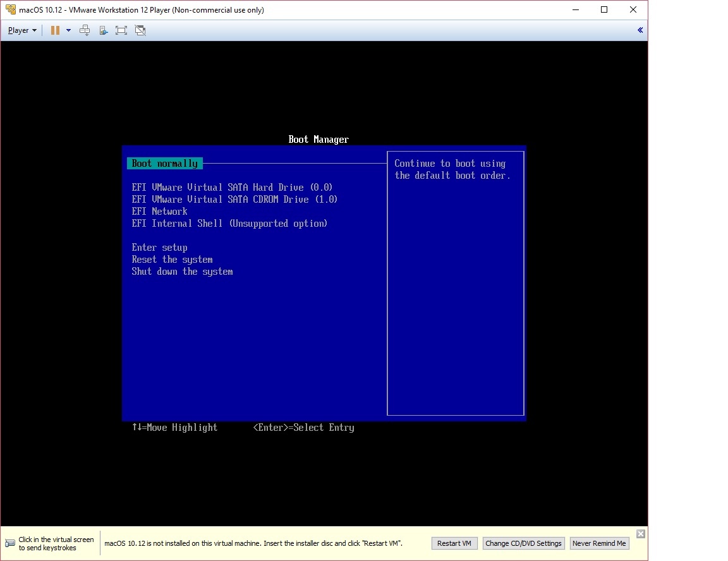The height and width of the screenshot is (561, 728).
Task: Maximize the VMware Player window
Action: coord(604,9)
